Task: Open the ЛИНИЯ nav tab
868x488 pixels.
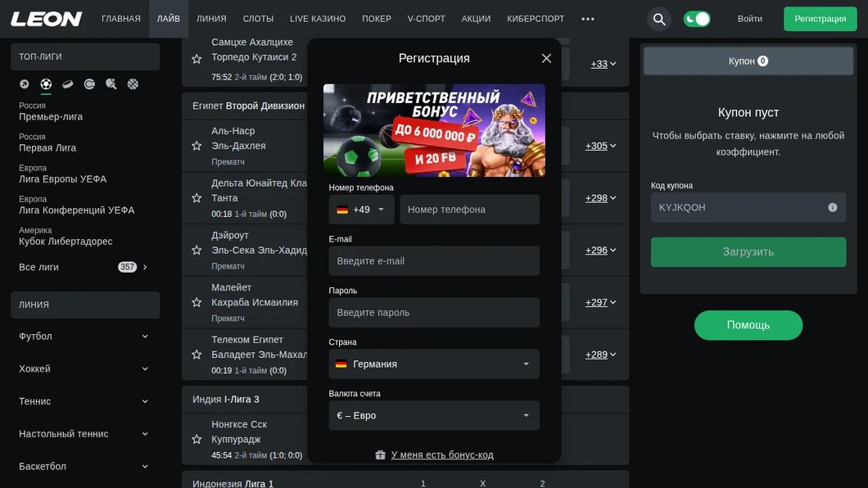Action: click(x=211, y=19)
